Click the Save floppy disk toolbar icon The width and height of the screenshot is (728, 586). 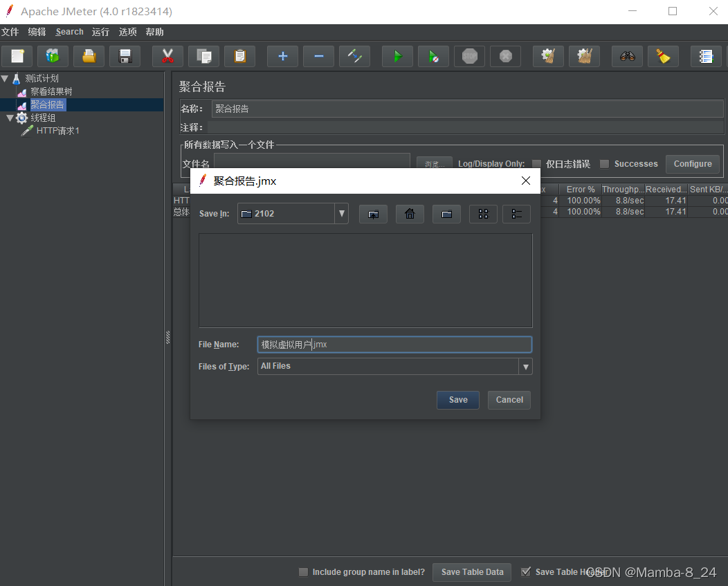(x=125, y=56)
